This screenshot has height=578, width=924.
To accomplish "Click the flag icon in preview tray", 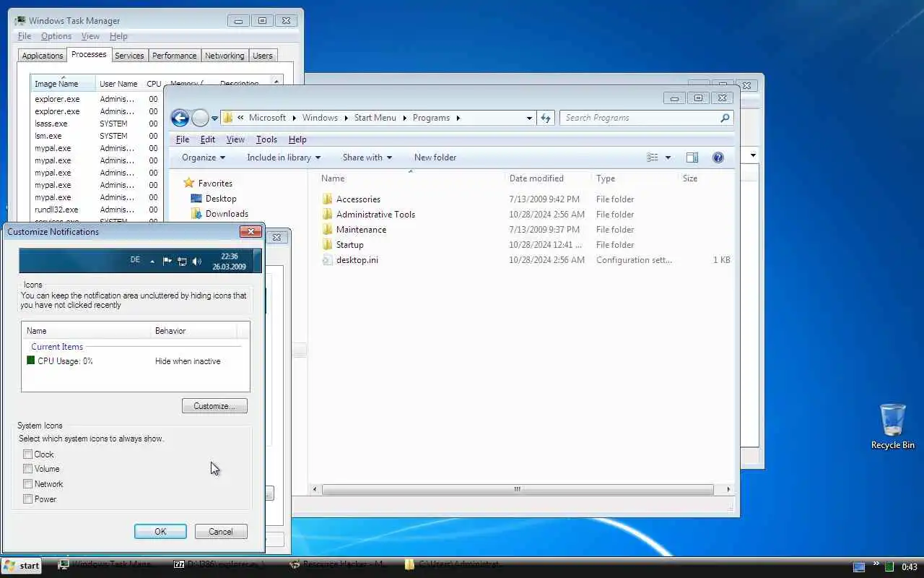I will [167, 262].
